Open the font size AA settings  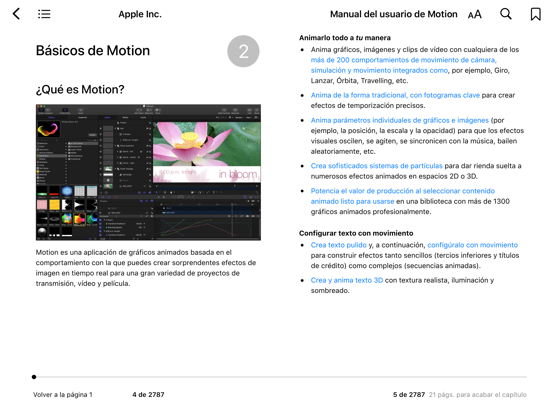pos(475,14)
